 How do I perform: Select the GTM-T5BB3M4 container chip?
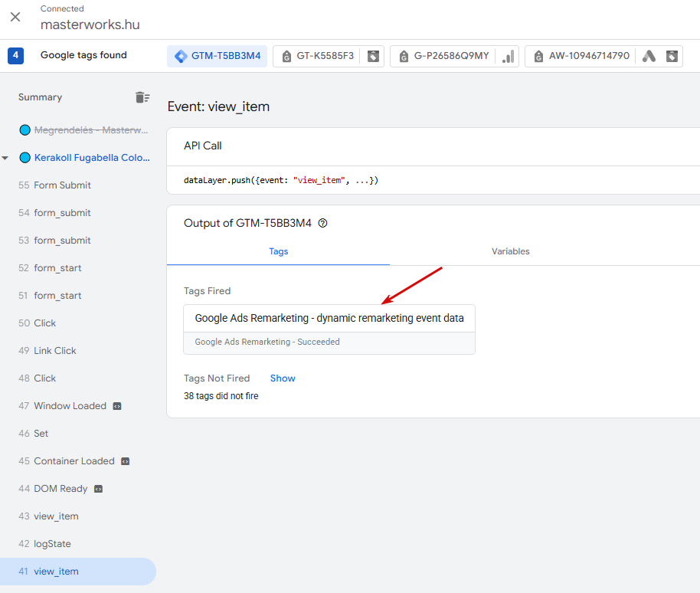(217, 56)
